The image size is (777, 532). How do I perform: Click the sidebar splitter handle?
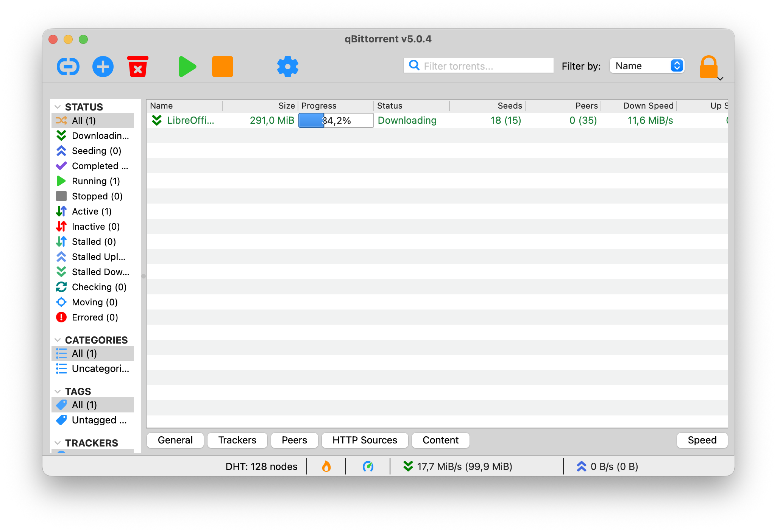144,276
